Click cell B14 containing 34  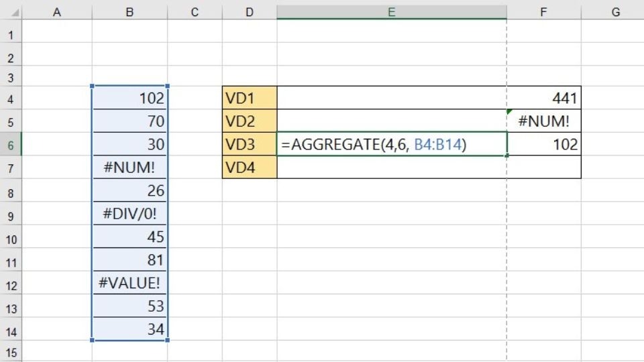click(129, 329)
